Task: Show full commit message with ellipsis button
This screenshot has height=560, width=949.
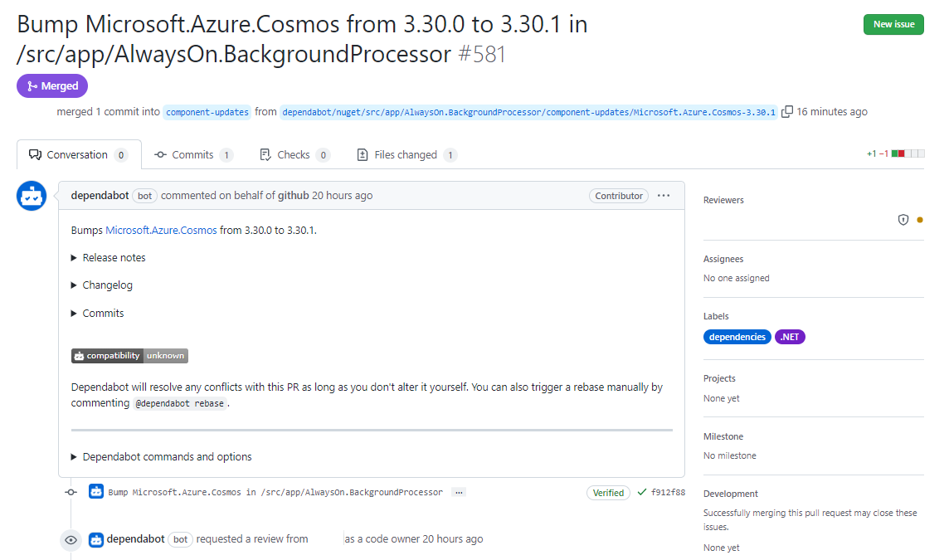Action: click(x=459, y=492)
